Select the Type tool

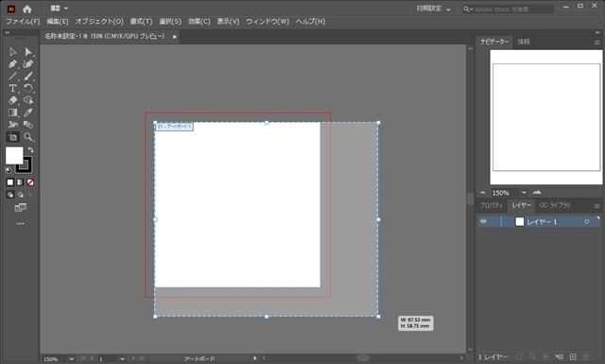(x=12, y=88)
